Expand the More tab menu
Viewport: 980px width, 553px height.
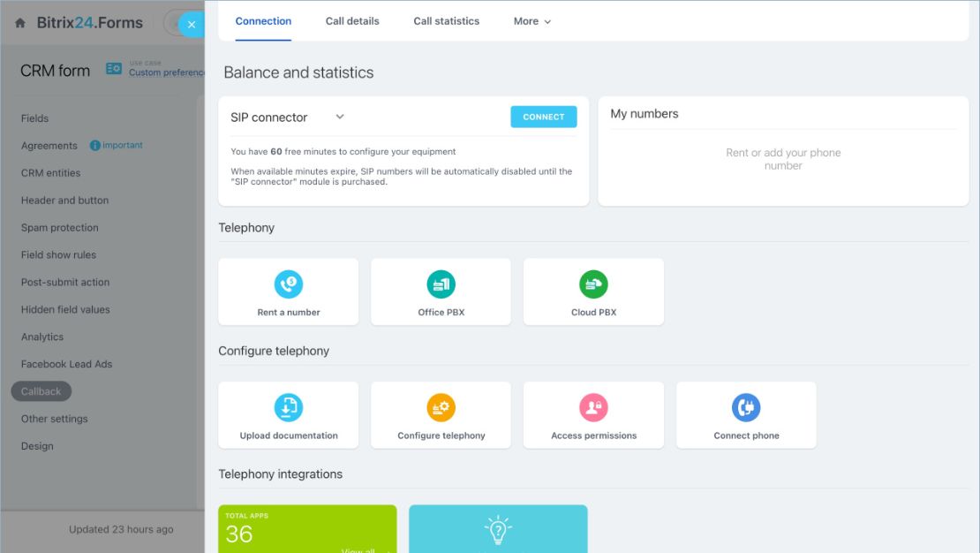tap(531, 21)
